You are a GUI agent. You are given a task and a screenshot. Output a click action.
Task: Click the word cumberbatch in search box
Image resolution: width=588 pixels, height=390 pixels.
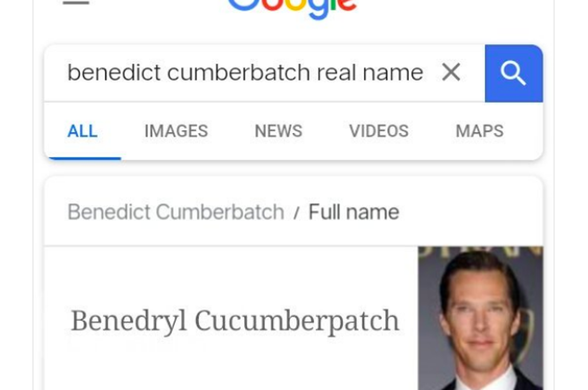point(239,73)
